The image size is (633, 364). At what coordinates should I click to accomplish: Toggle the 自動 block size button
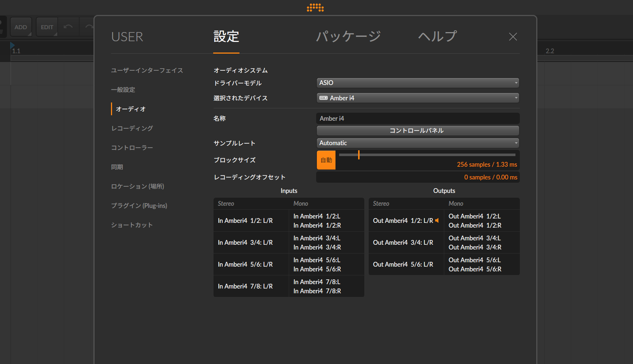pyautogui.click(x=326, y=160)
